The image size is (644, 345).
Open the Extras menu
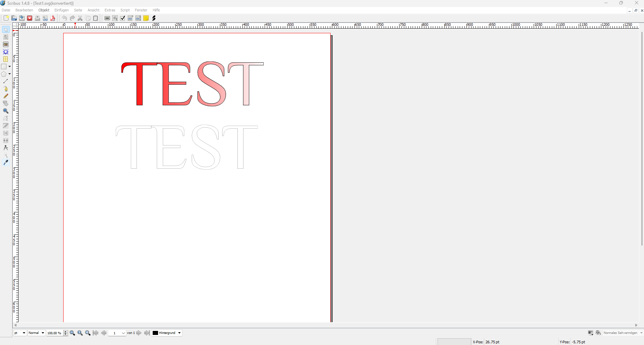coord(110,10)
